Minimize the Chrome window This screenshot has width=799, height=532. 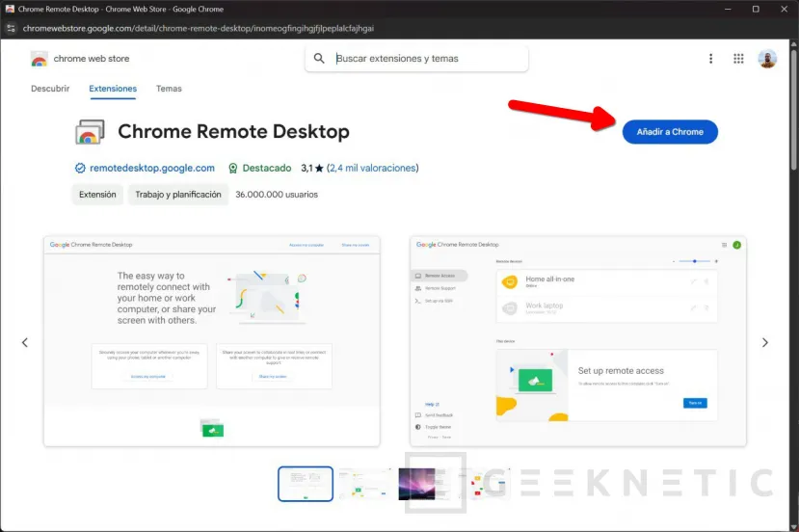728,9
